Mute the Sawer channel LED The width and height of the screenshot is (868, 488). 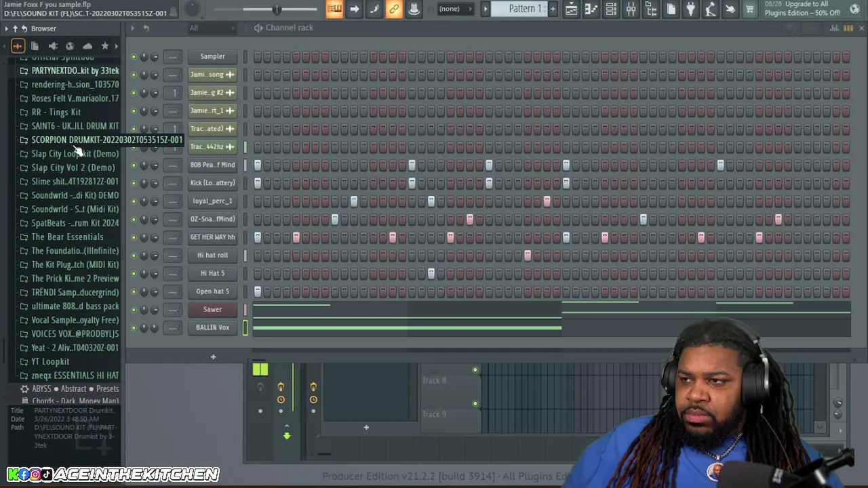134,310
